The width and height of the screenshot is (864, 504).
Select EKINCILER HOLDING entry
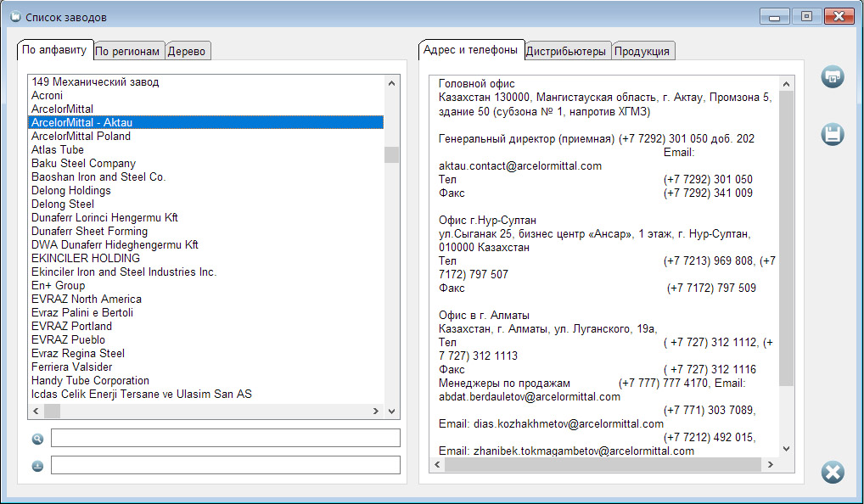click(205, 258)
